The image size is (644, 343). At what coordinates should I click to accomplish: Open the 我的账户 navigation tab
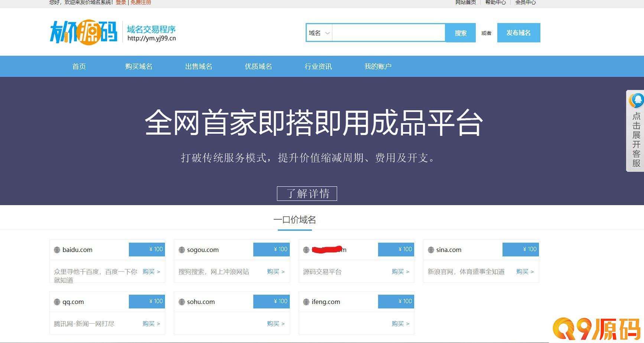point(378,67)
